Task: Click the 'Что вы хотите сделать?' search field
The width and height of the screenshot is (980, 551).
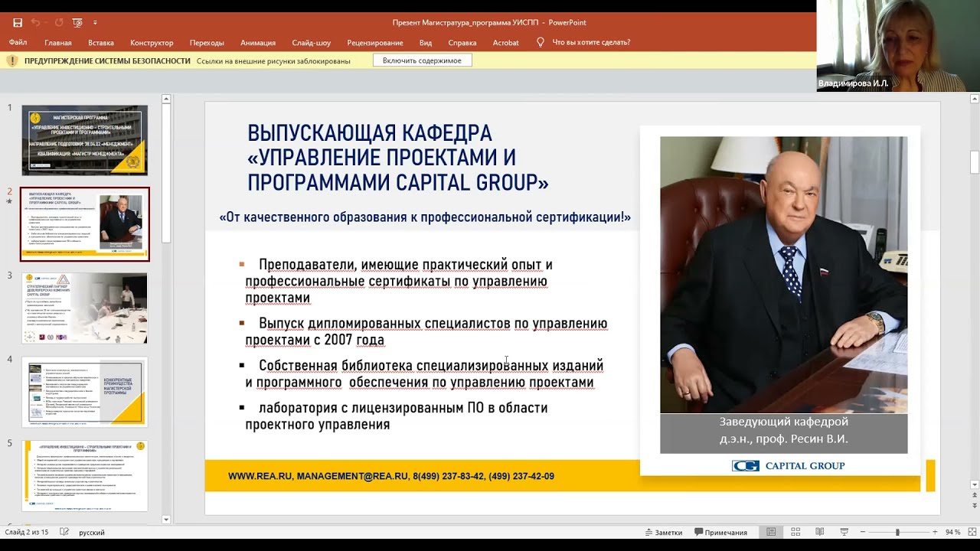Action: 591,42
